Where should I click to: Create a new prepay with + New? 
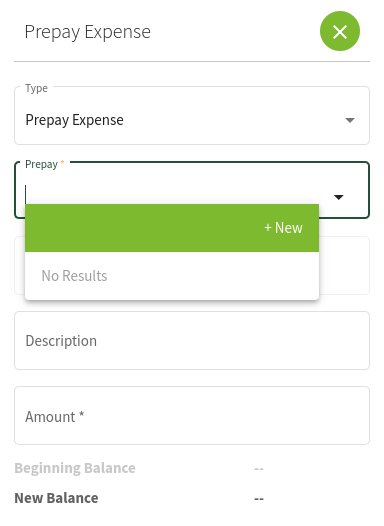point(283,228)
